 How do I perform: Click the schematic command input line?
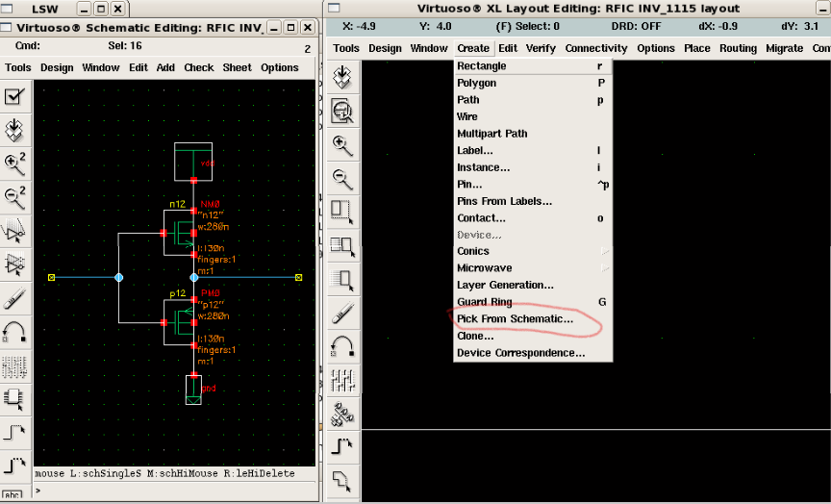(x=177, y=491)
